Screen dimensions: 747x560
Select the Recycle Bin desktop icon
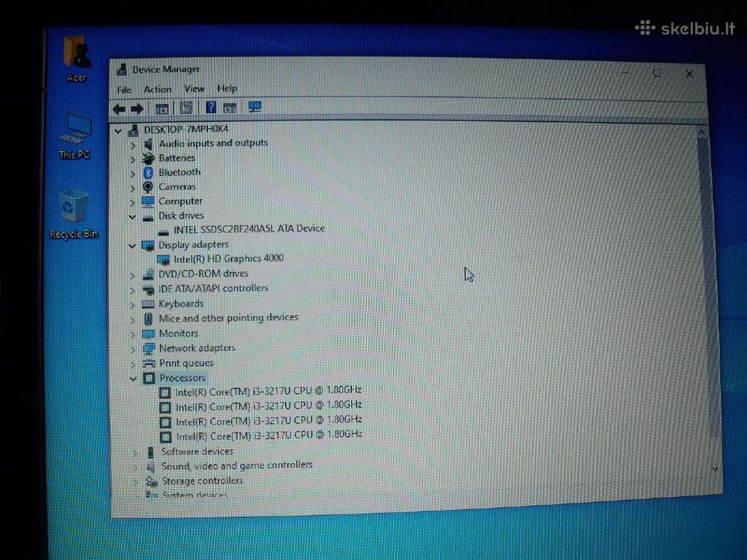click(73, 215)
